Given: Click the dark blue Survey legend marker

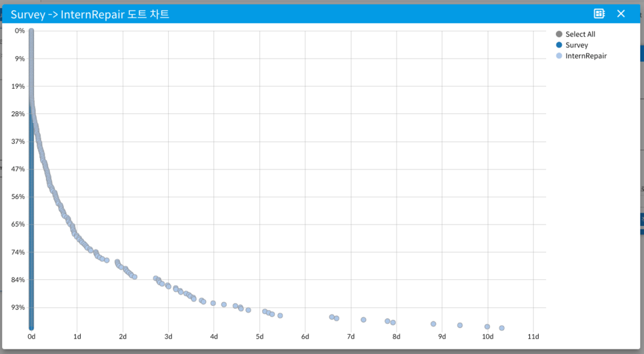Looking at the screenshot, I should 559,45.
